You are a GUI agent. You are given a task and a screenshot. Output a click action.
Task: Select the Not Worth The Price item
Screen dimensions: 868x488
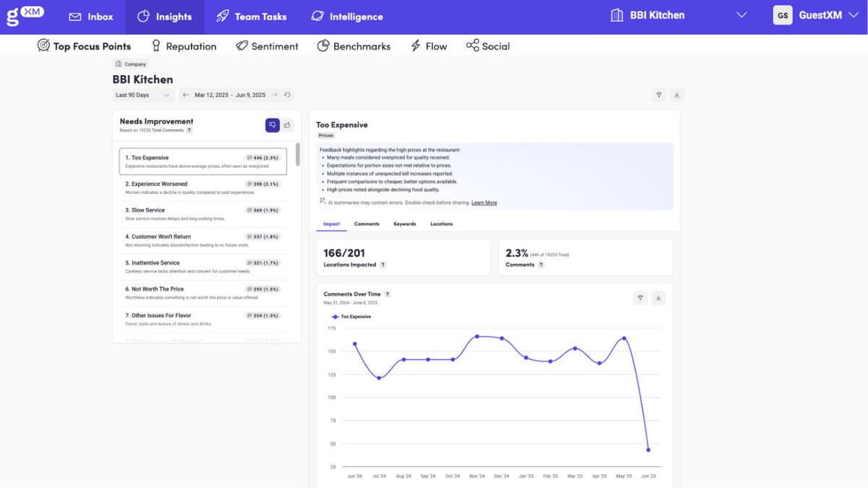pos(203,293)
